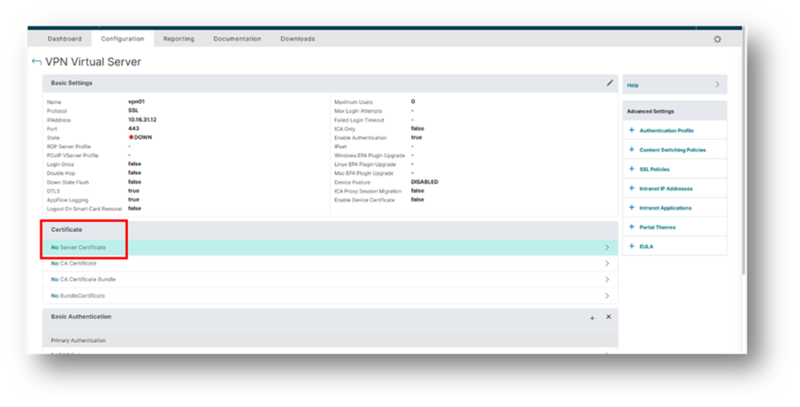Click the Primary Authentication heading
This screenshot has height=407, width=800.
[78, 340]
